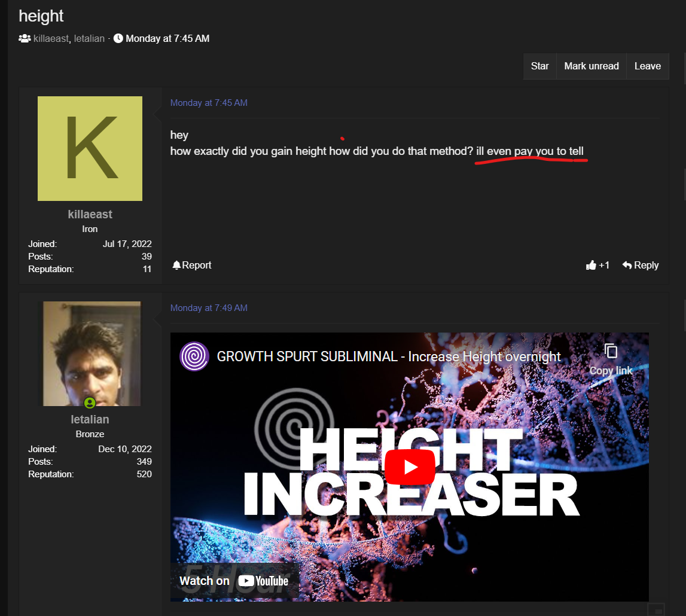Viewport: 686px width, 616px height.
Task: Click killaeast's join date Jul 17, 2022
Action: pyautogui.click(x=127, y=243)
